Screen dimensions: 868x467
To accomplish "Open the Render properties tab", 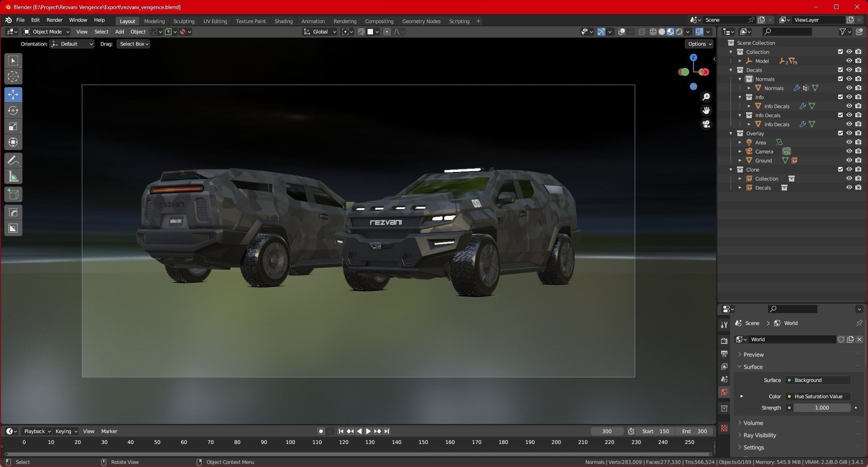I will [724, 341].
